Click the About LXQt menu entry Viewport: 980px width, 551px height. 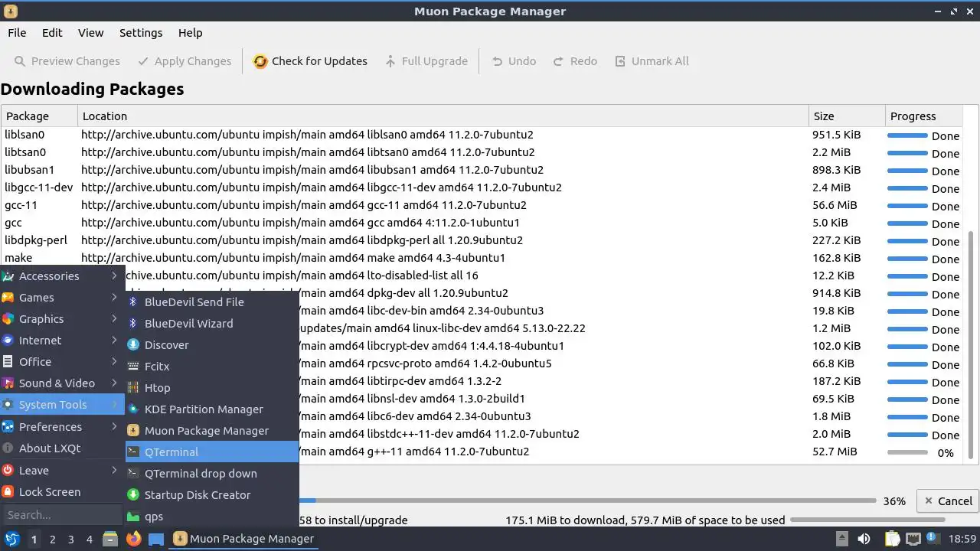[62, 448]
